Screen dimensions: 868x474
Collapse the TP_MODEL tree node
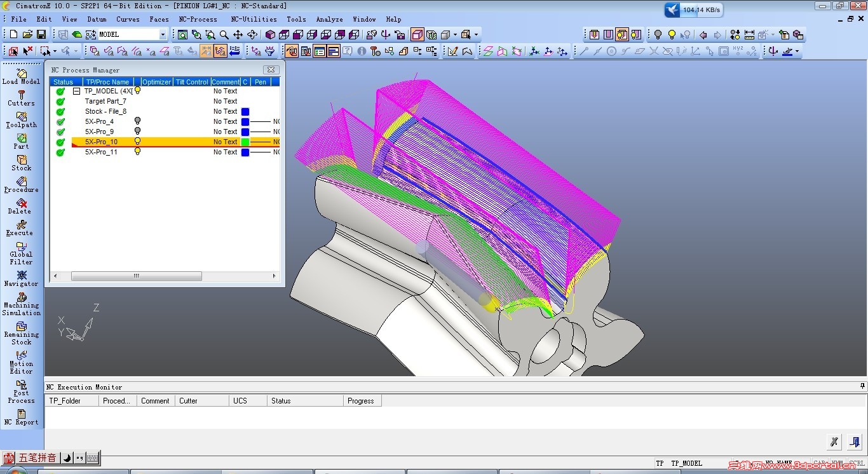click(76, 91)
